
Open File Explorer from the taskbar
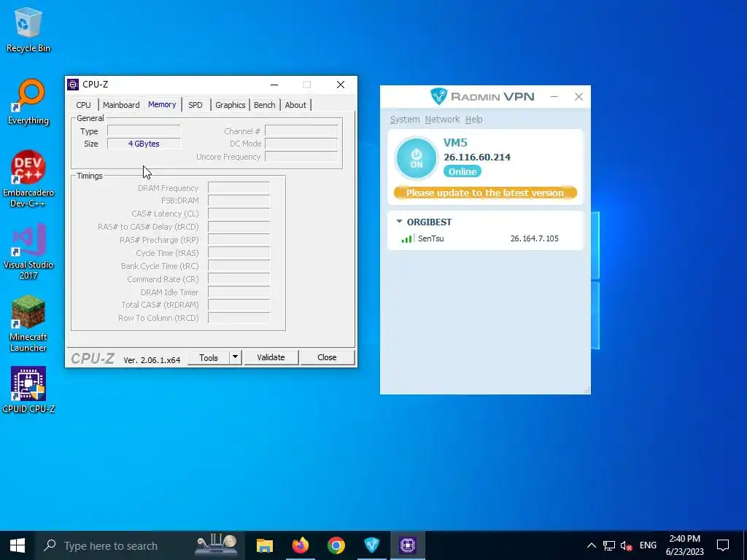click(x=264, y=545)
